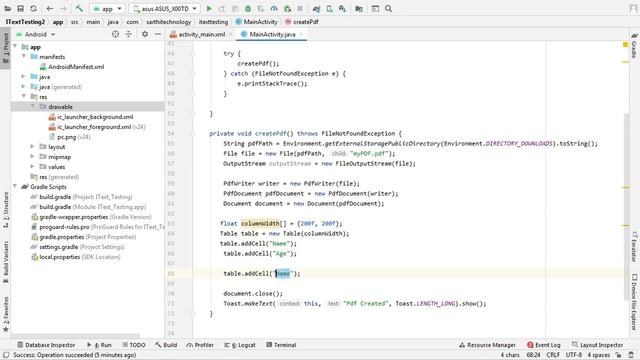Screen dimensions: 640x360
Task: Navigate back with the left arrow icon
Action: pyautogui.click(x=50, y=9)
